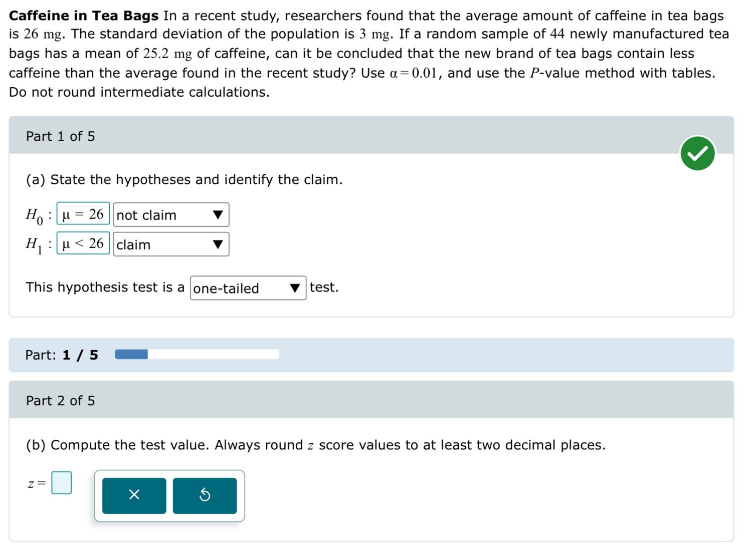Click the z value input box

[62, 483]
